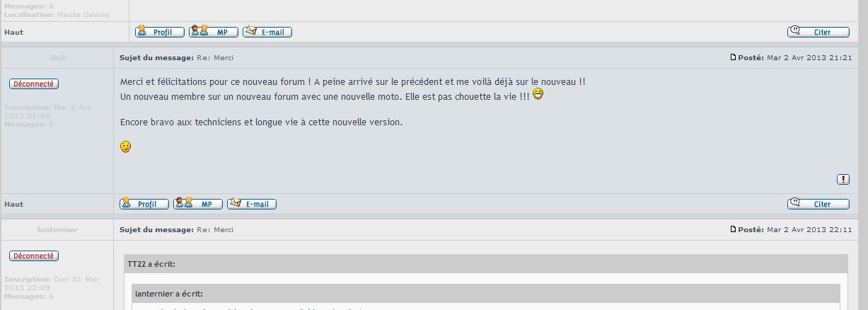Click laughing smiley in Jéjé's message
Image resolution: width=868 pixels, height=310 pixels.
click(538, 94)
